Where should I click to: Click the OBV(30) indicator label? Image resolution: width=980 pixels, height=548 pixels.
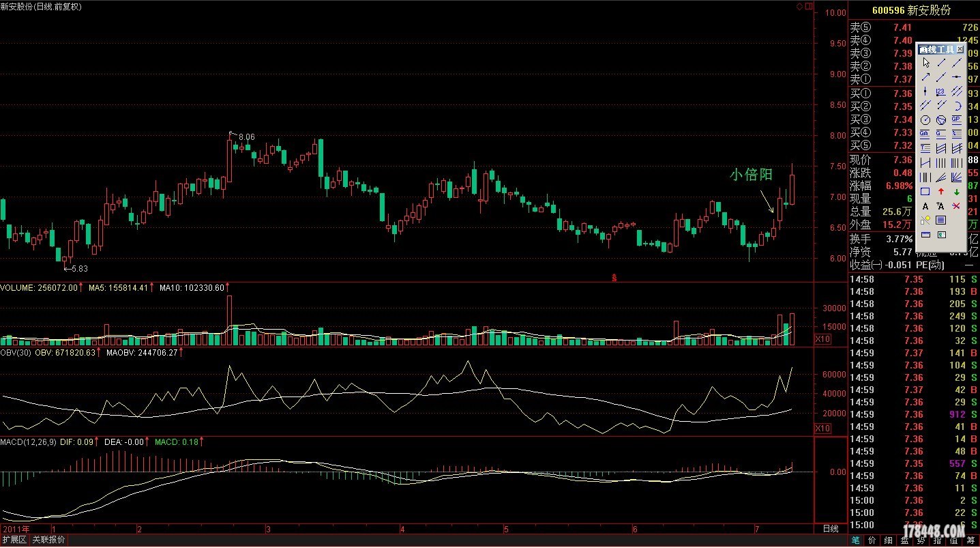pos(16,353)
